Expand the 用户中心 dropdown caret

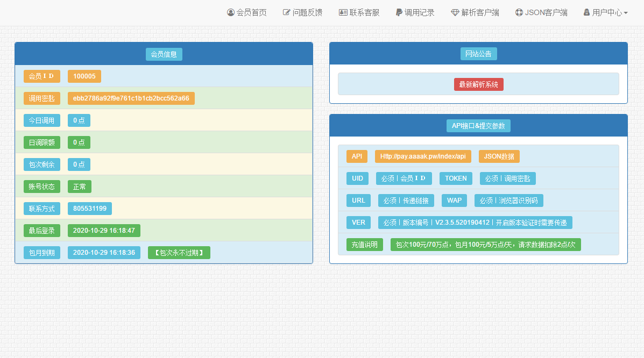tap(626, 13)
